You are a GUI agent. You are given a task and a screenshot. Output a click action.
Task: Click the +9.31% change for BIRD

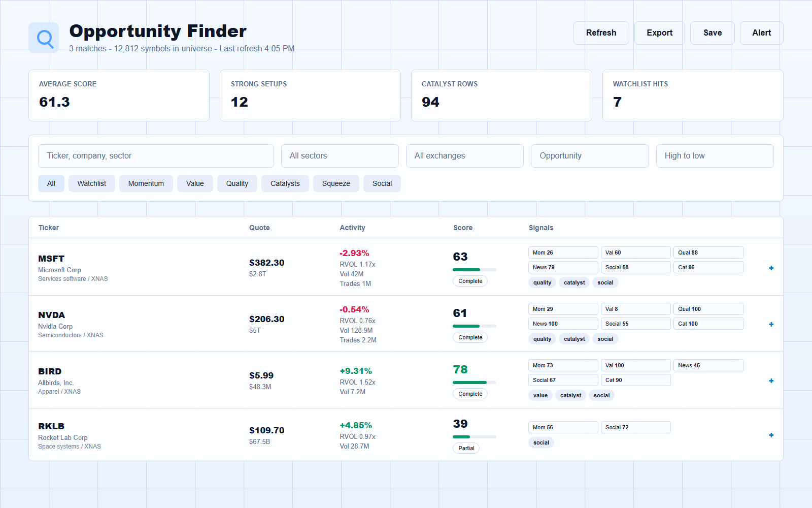356,371
